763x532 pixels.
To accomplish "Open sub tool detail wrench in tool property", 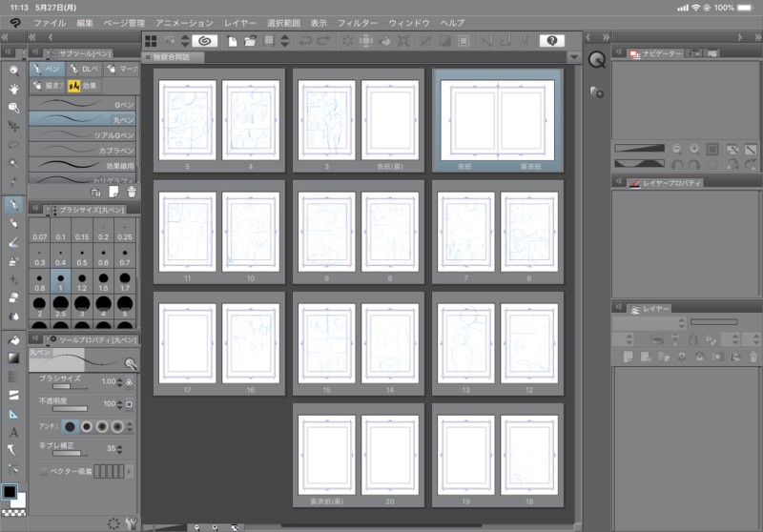I will coord(131,364).
